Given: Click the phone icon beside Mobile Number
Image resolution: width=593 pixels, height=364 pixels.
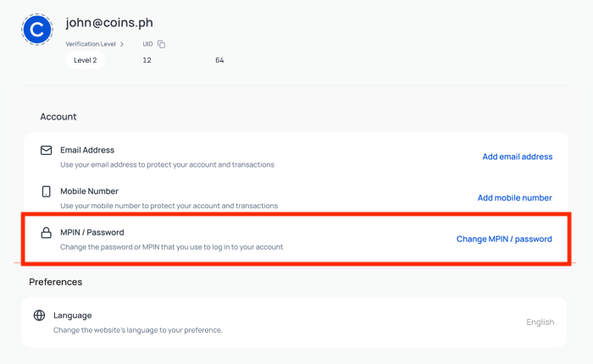Looking at the screenshot, I should [x=47, y=191].
